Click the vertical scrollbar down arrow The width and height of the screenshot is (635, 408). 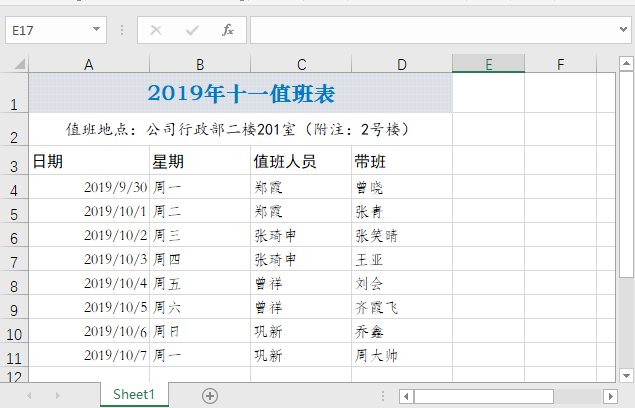[x=626, y=376]
